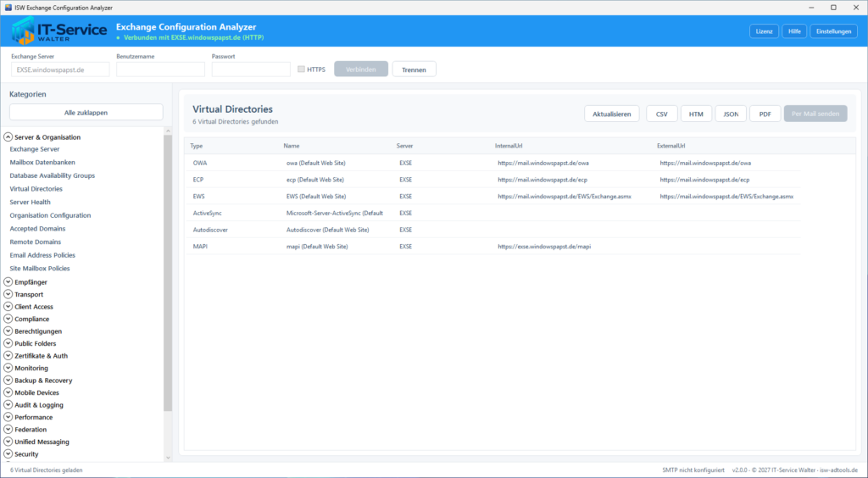Select the ActiveSync row
The width and height of the screenshot is (868, 478).
click(x=492, y=213)
